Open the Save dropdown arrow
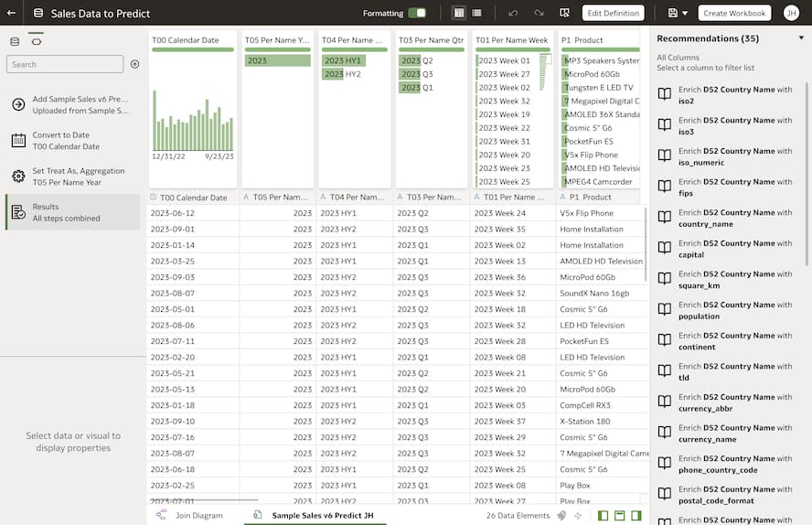812x525 pixels. (686, 13)
